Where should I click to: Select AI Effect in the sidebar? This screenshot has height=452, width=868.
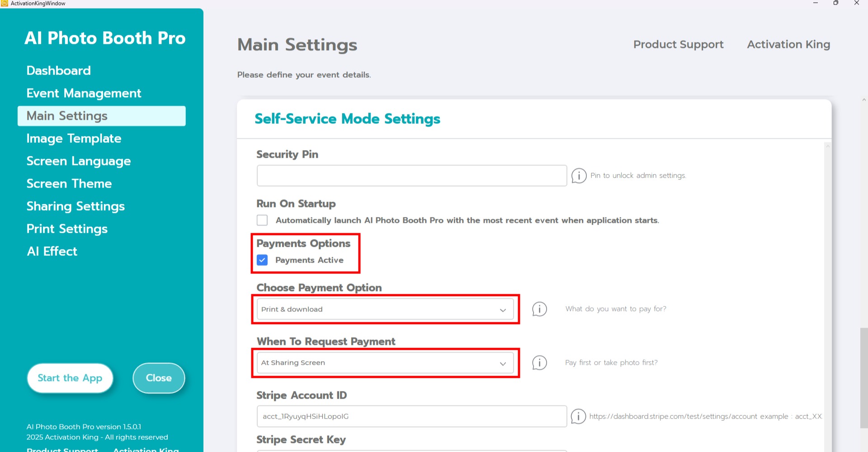point(52,251)
